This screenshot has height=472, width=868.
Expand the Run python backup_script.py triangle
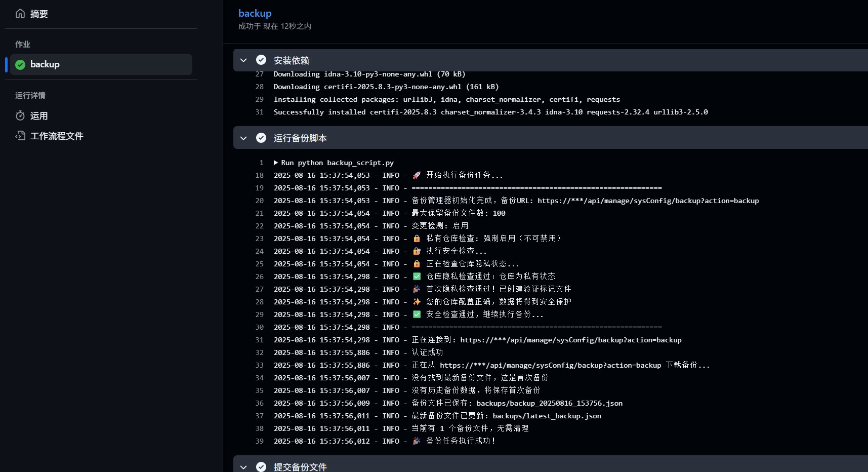276,163
